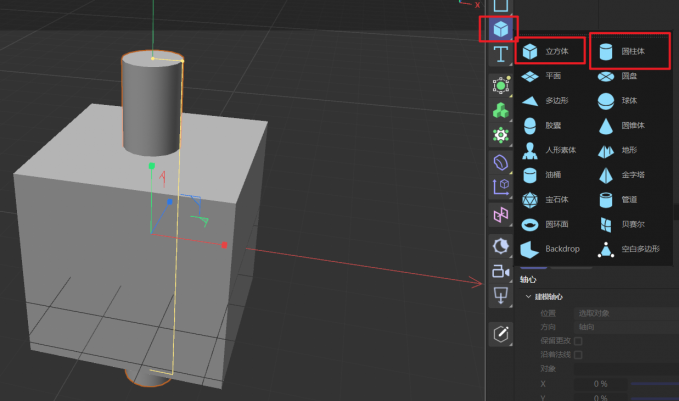Viewport: 679px width, 401px height.
Task: Click the pink mirrored planes icon
Action: tap(501, 215)
